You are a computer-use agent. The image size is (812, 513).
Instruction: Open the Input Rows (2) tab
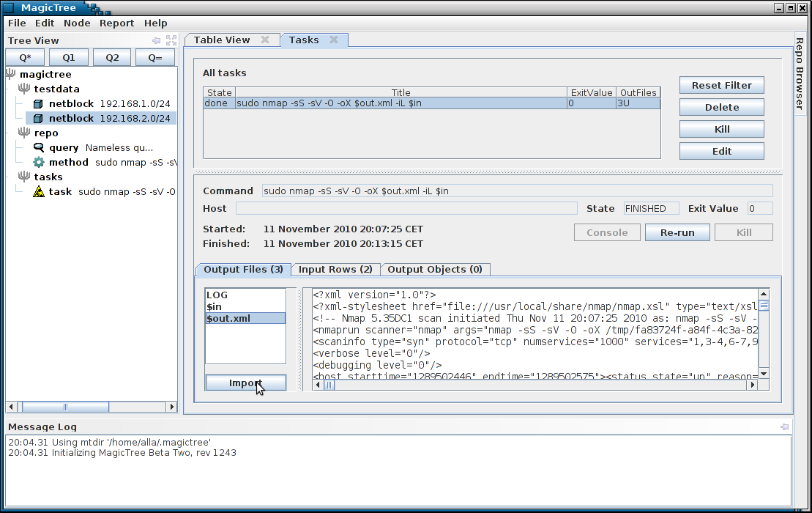point(335,270)
